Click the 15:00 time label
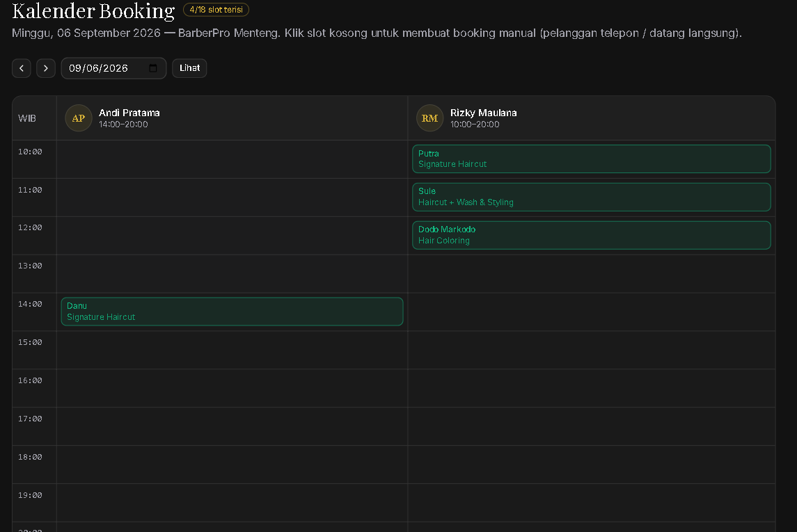 point(30,342)
